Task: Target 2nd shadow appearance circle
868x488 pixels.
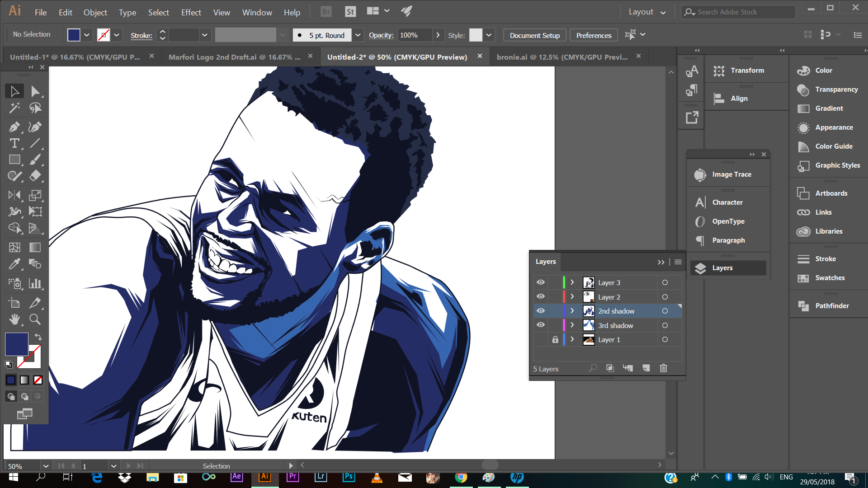Action: [665, 311]
